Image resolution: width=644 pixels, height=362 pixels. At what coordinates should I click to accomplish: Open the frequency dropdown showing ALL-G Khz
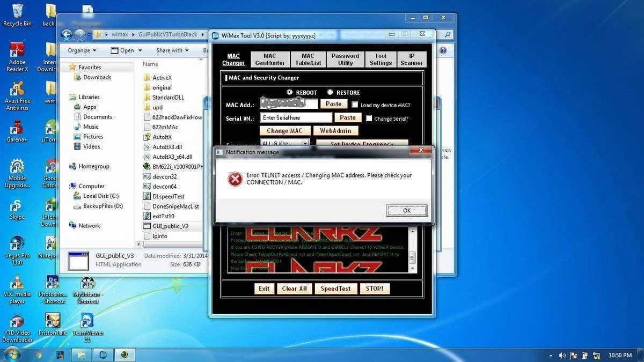pos(285,143)
